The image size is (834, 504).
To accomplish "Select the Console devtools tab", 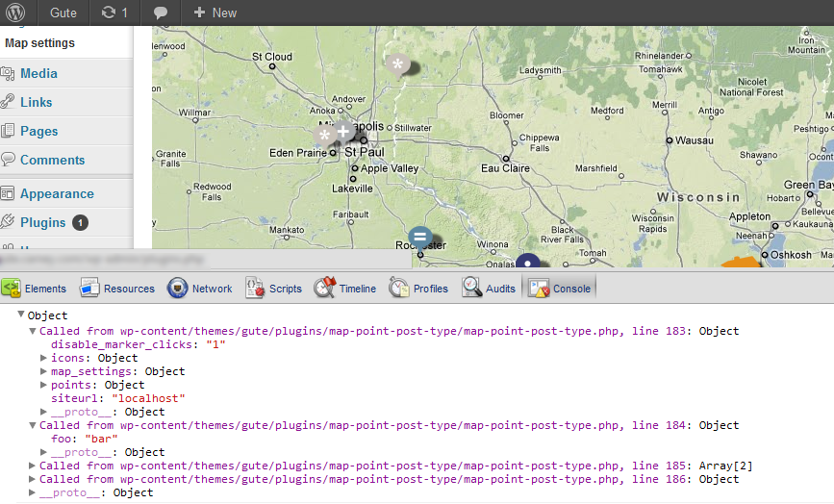I will (560, 289).
